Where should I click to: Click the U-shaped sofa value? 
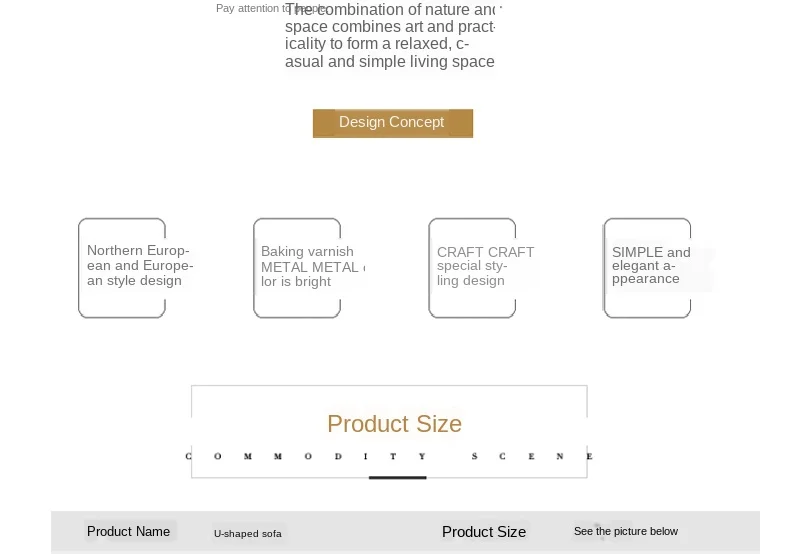click(x=248, y=534)
